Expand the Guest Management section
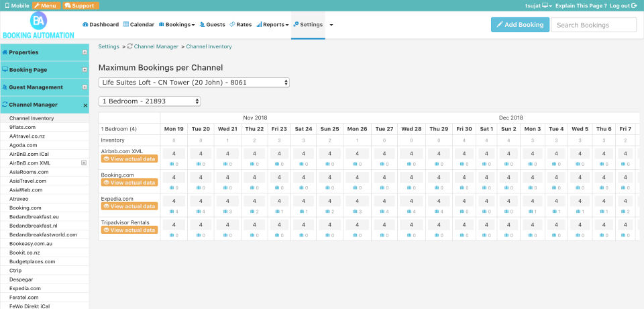The width and height of the screenshot is (644, 309). 85,87
